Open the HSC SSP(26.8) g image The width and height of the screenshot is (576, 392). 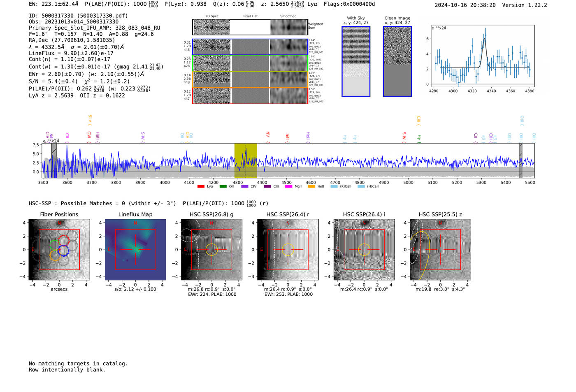pyautogui.click(x=211, y=250)
